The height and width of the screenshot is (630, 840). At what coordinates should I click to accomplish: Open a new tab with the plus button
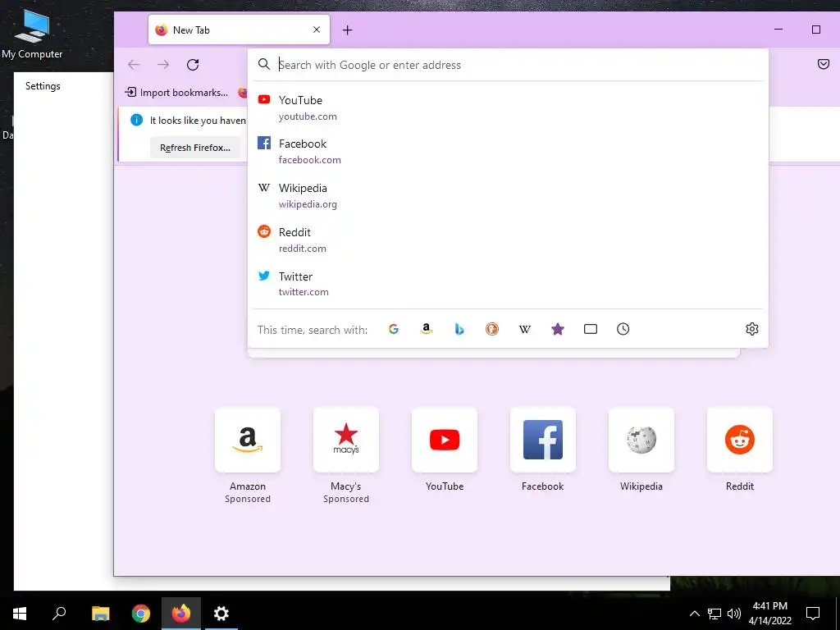(x=348, y=30)
